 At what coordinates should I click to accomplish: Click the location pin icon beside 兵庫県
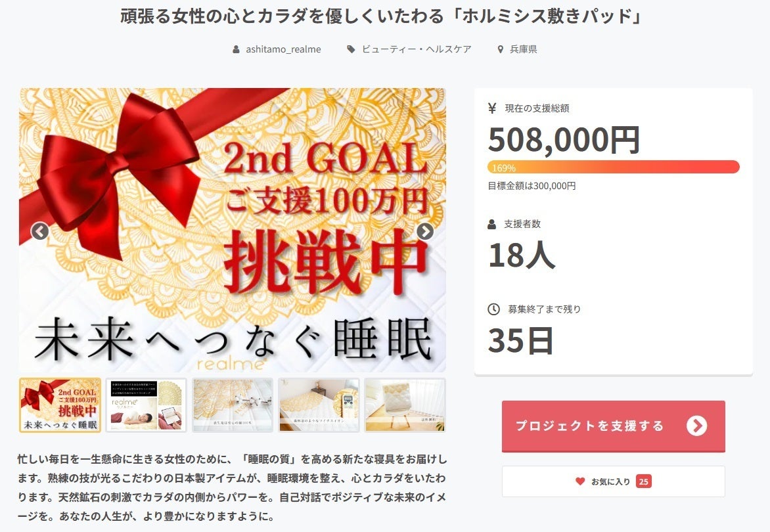(x=501, y=49)
